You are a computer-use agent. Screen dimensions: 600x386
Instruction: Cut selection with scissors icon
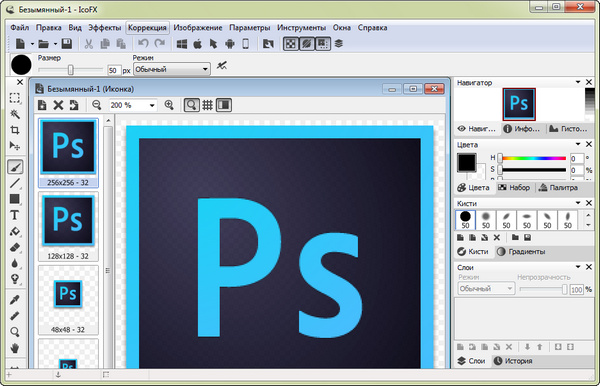[x=89, y=44]
